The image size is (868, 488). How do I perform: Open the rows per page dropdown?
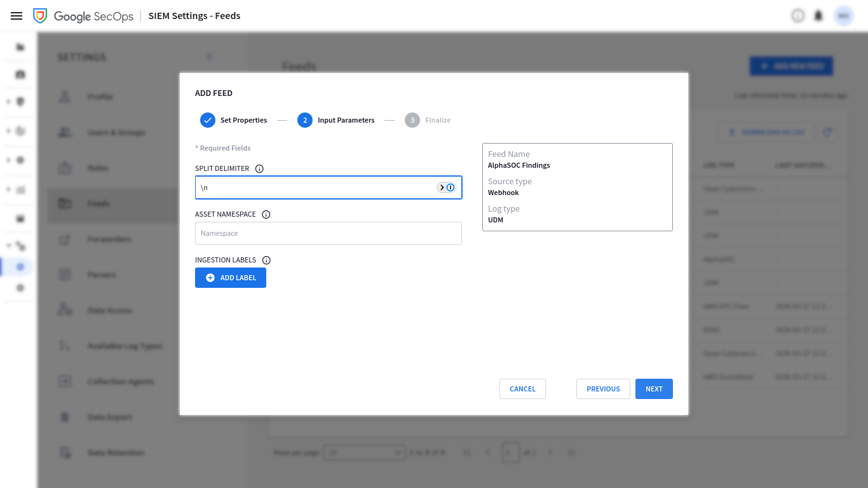pos(364,452)
